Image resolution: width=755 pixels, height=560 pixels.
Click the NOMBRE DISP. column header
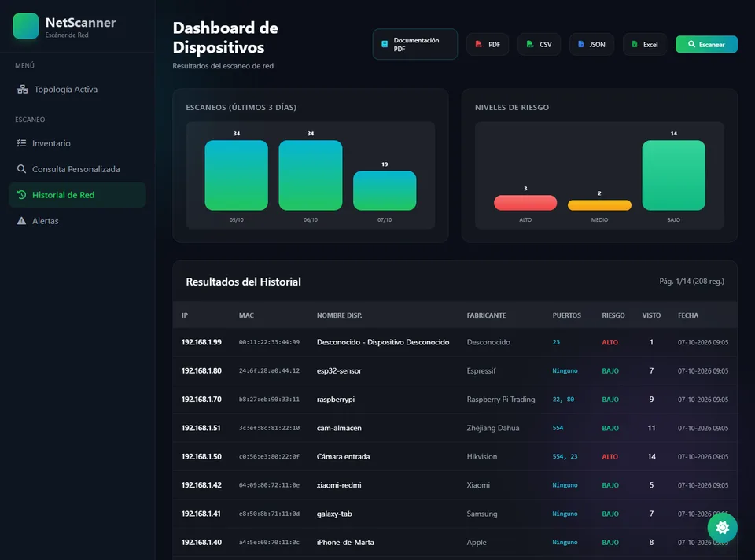coord(340,315)
